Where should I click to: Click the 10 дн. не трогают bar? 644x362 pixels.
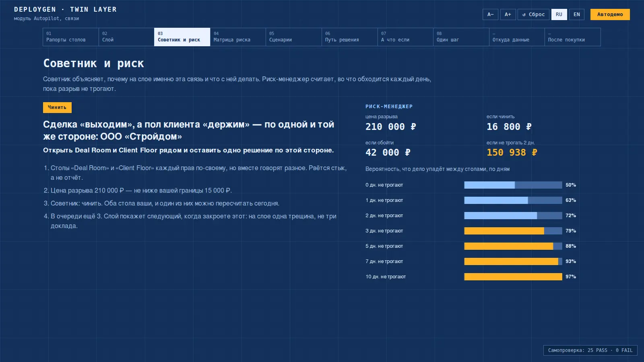(513, 277)
